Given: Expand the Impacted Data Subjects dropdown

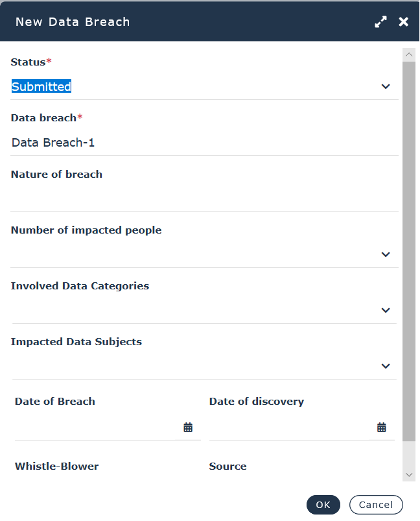Looking at the screenshot, I should [x=386, y=366].
